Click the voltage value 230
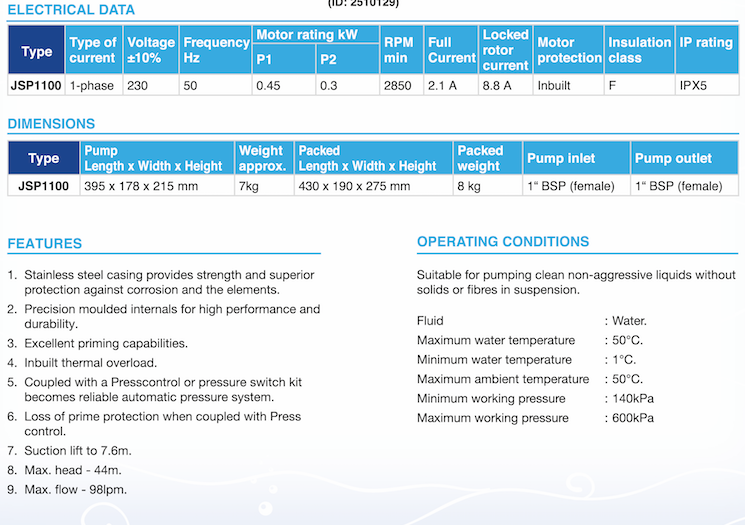This screenshot has height=525, width=745. pos(151,86)
